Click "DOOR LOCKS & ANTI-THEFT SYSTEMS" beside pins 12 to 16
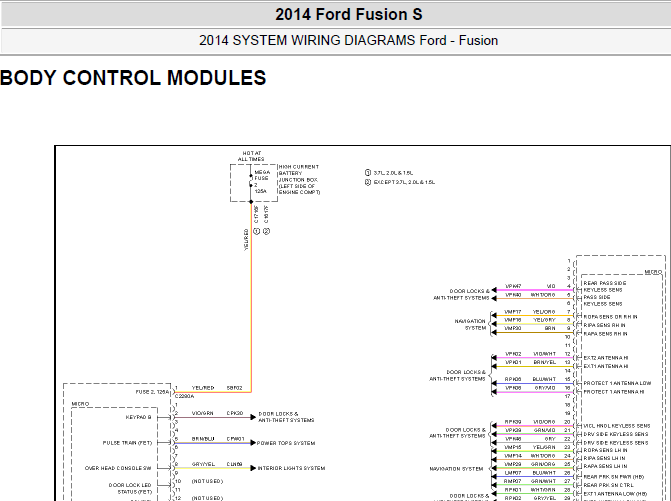This screenshot has width=671, height=501. pyautogui.click(x=458, y=376)
